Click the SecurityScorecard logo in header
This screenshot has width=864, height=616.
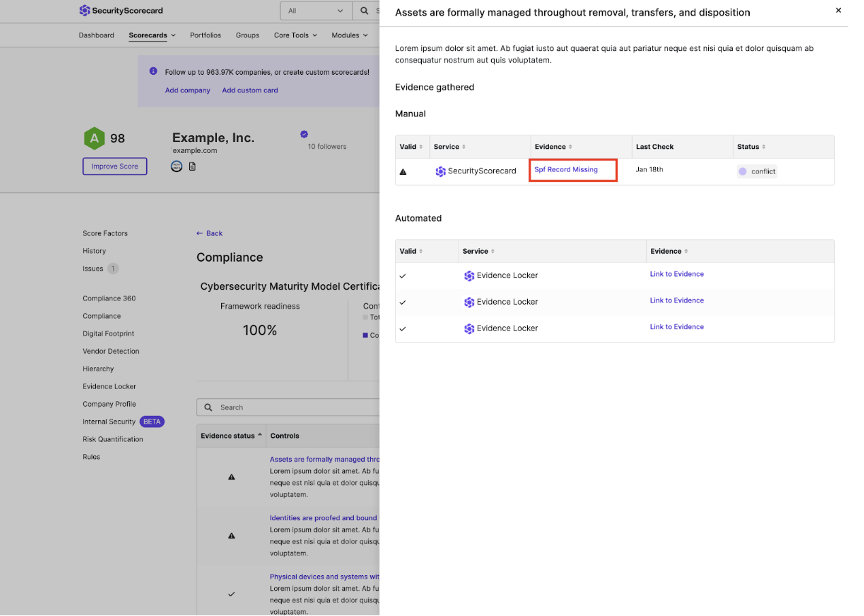click(x=121, y=10)
